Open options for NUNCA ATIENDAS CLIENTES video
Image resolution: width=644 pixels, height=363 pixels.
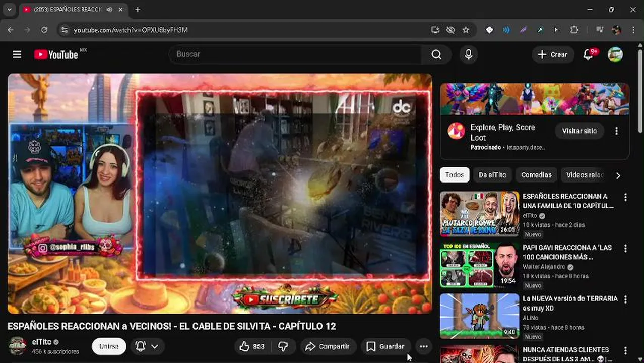[x=625, y=351]
